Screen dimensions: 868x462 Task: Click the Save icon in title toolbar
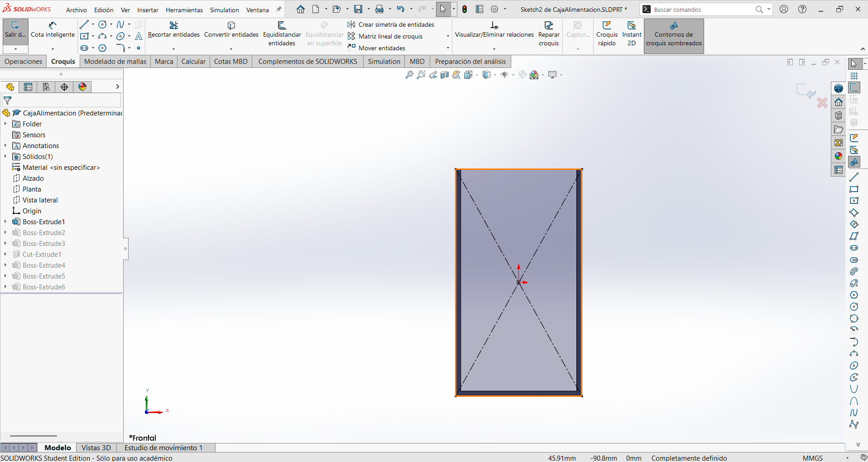(x=358, y=9)
